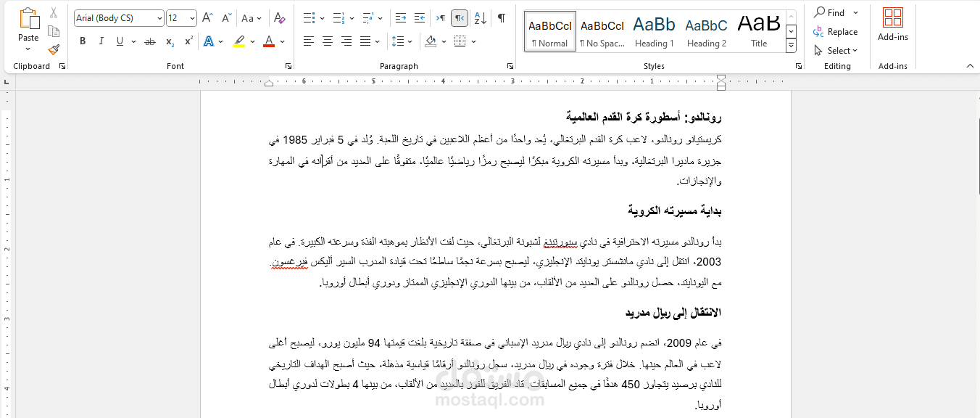Click the Sort A-Z icon
This screenshot has height=418, width=980.
pyautogui.click(x=480, y=18)
